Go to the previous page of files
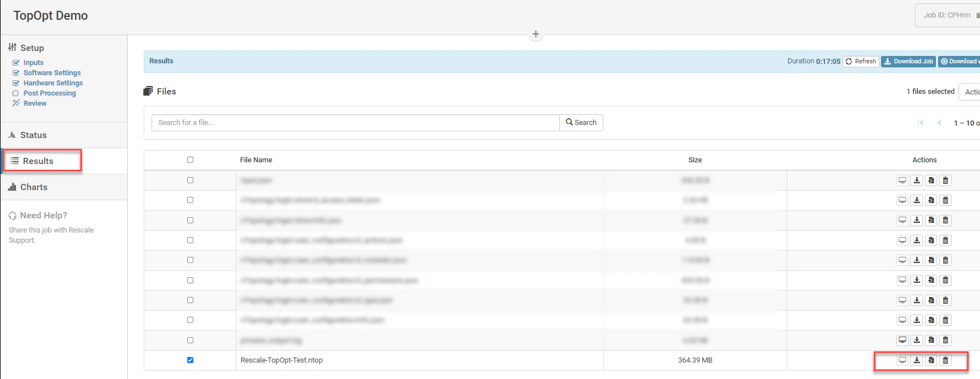This screenshot has width=980, height=379. point(939,123)
